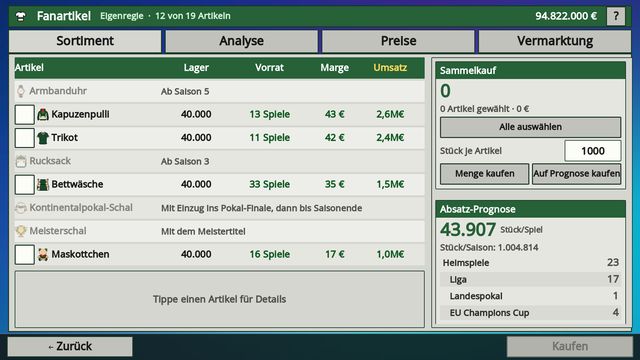The height and width of the screenshot is (360, 640).
Task: Click the Kapuzenpulli hoodie icon
Action: (x=43, y=114)
